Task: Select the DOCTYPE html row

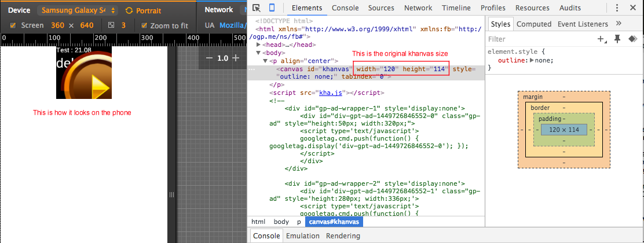Action: pyautogui.click(x=284, y=21)
